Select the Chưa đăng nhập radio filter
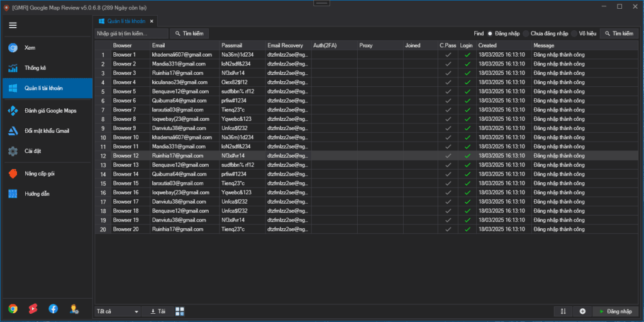Viewport: 644px width, 322px height. [x=546, y=34]
